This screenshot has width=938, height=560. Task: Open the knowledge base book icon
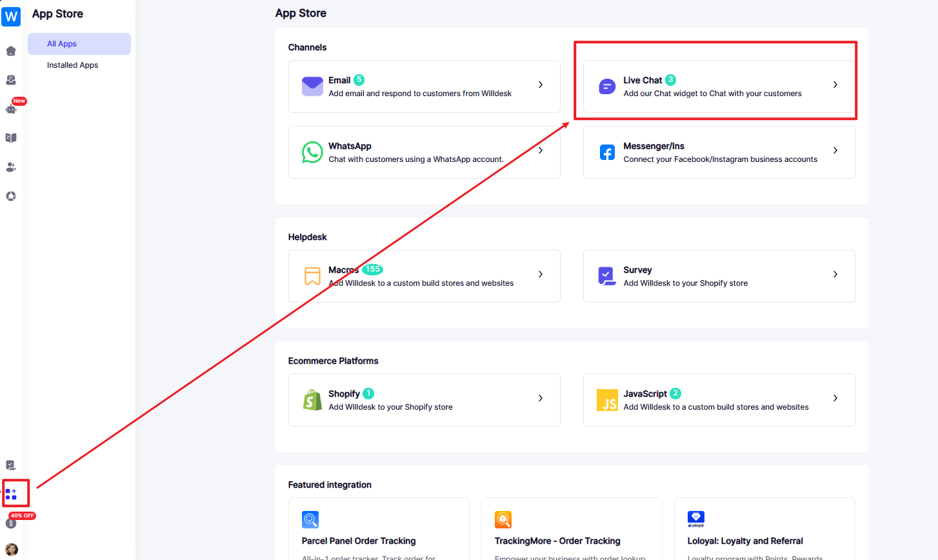pos(11,138)
